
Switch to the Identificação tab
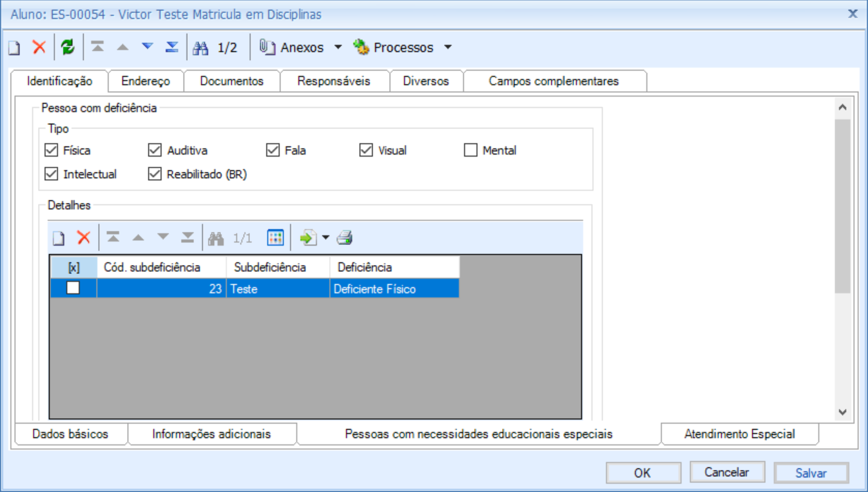[59, 81]
